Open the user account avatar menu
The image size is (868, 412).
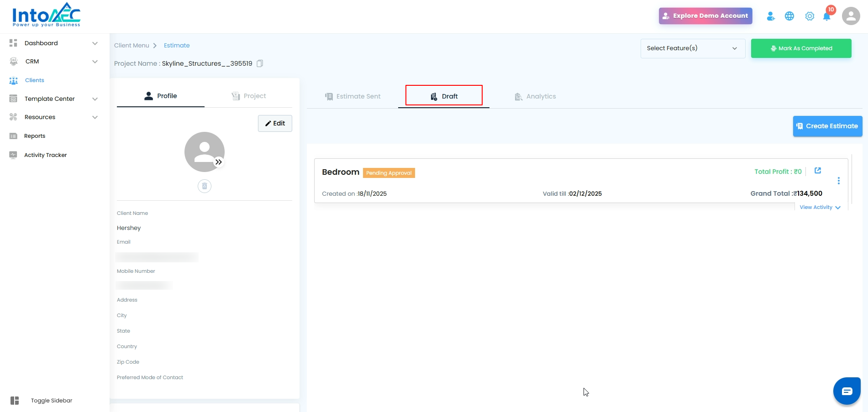click(851, 16)
